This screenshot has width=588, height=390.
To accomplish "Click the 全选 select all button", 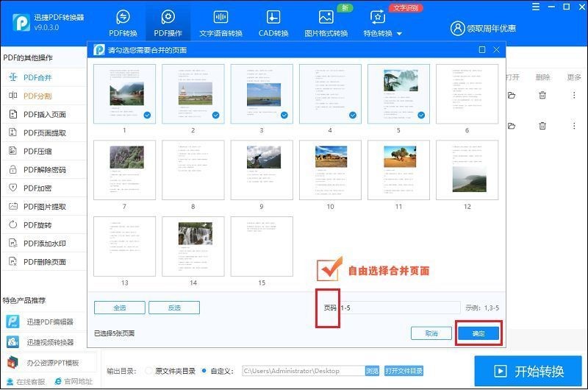I will [x=120, y=308].
